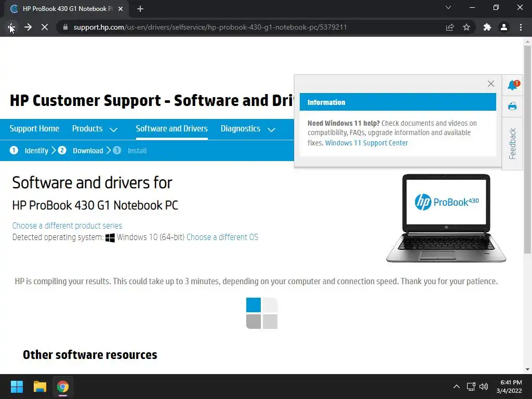Click the Information panel header
This screenshot has height=399, width=532.
click(397, 102)
